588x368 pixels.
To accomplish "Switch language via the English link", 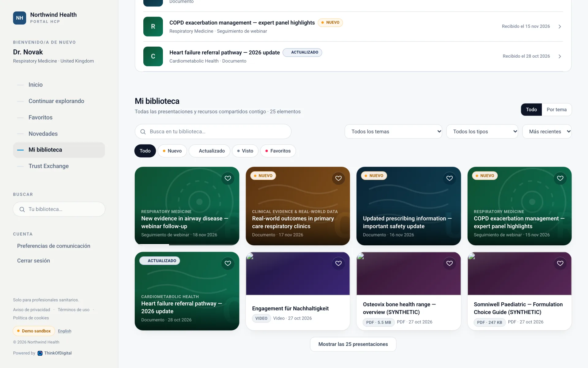I will (x=65, y=331).
